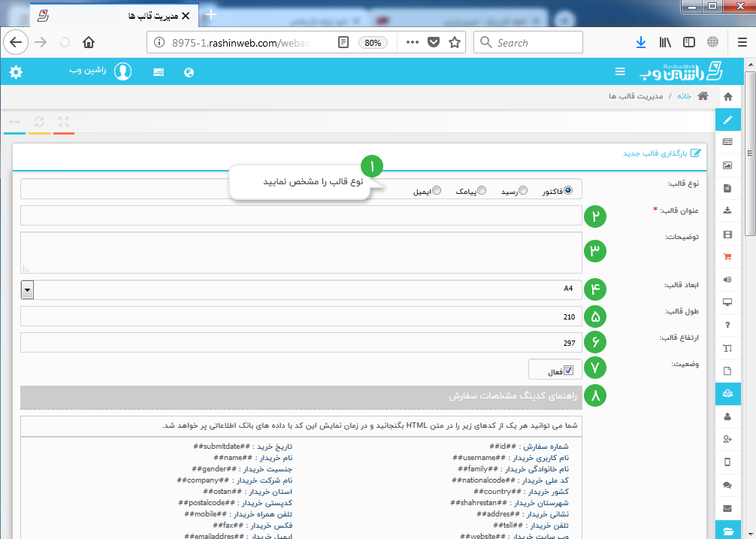Open Firefox downloads panel
Image resolution: width=756 pixels, height=539 pixels.
pyautogui.click(x=641, y=42)
